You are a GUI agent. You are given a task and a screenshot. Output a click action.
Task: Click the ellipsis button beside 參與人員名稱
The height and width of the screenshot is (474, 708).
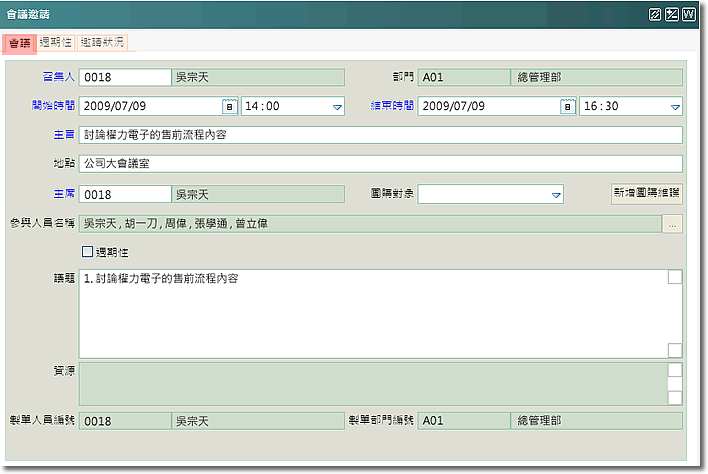tap(673, 224)
